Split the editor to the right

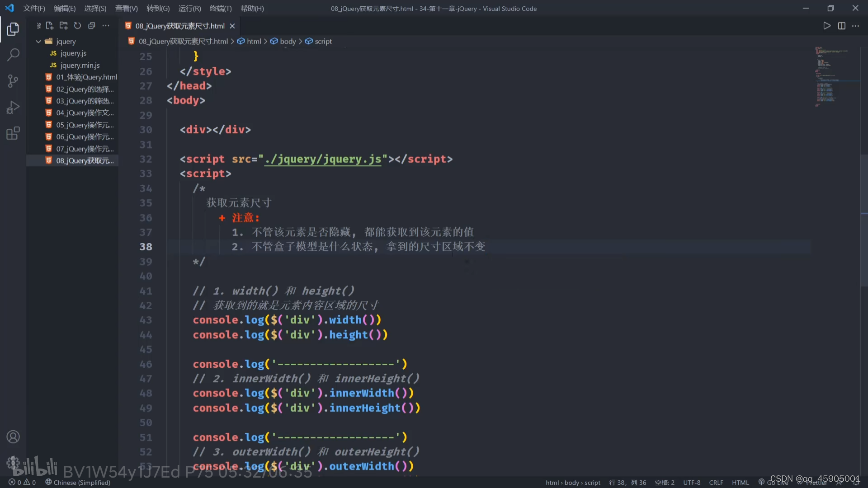click(841, 26)
